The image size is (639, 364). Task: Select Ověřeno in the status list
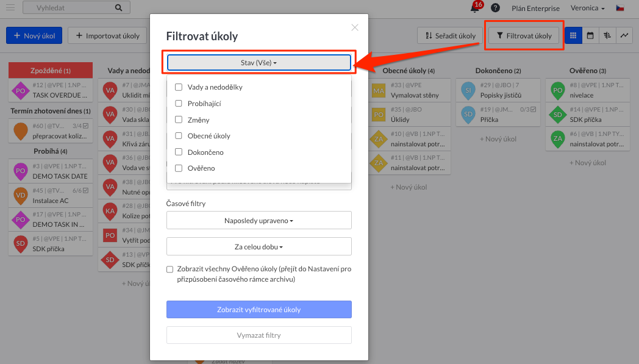pos(201,168)
